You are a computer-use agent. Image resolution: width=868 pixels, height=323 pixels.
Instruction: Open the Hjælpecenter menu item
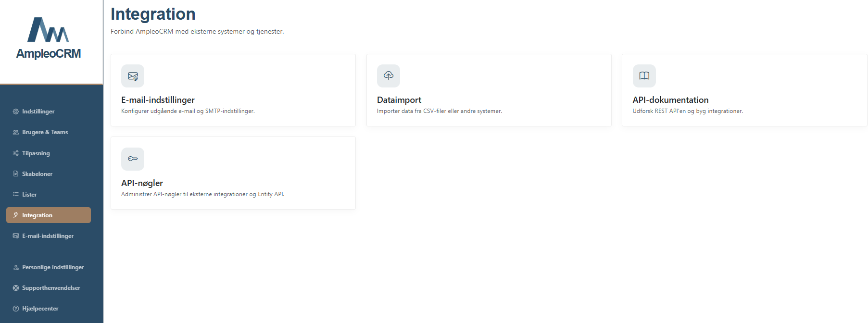point(49,309)
